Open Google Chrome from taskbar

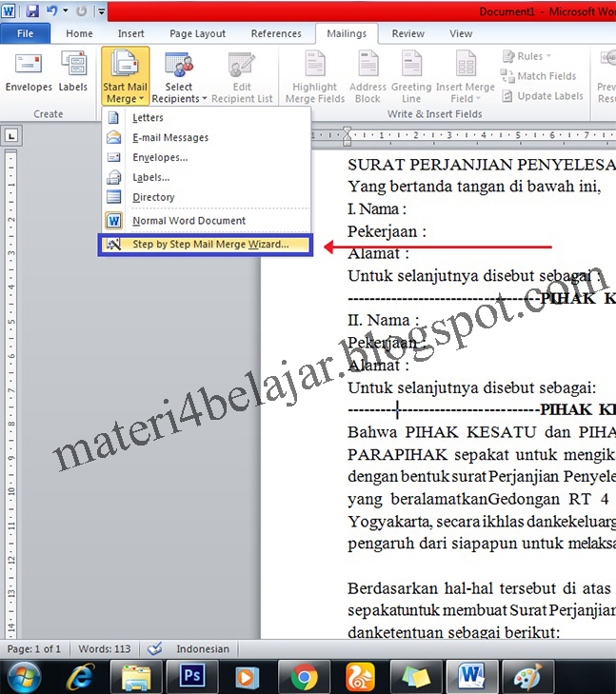pos(304,677)
